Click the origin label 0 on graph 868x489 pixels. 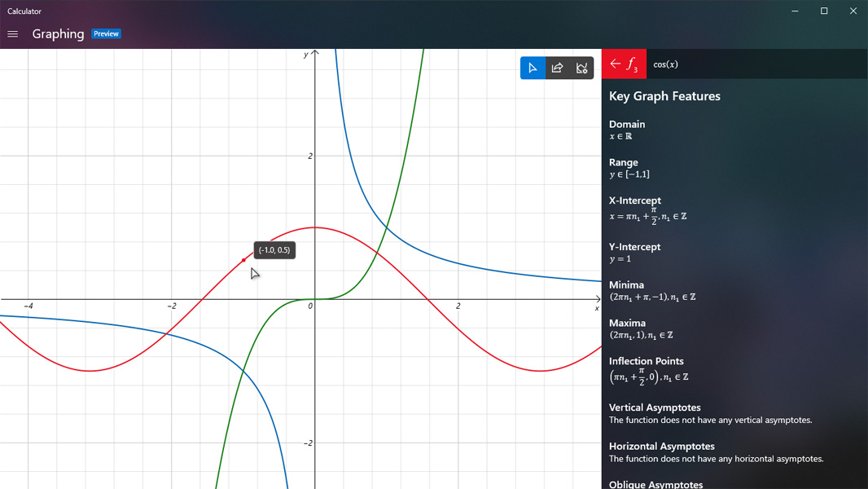(310, 306)
